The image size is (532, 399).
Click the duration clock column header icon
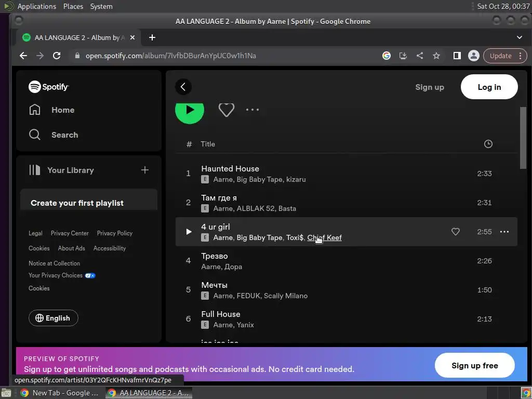tap(488, 144)
